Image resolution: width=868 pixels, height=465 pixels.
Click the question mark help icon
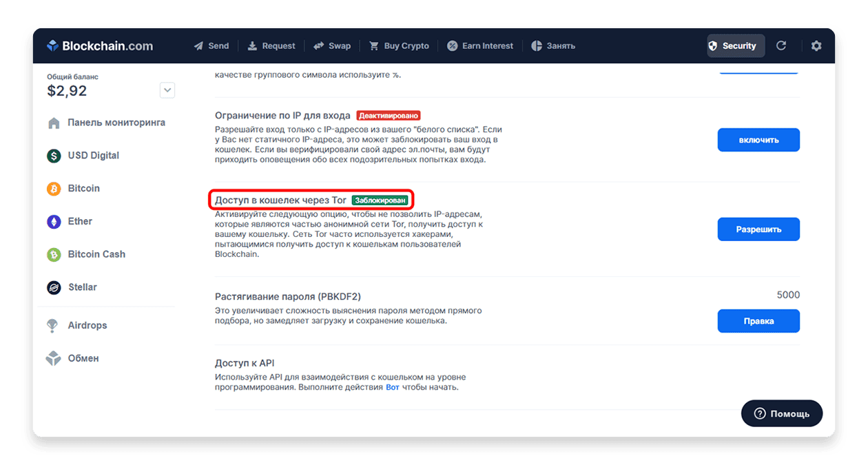click(x=760, y=413)
